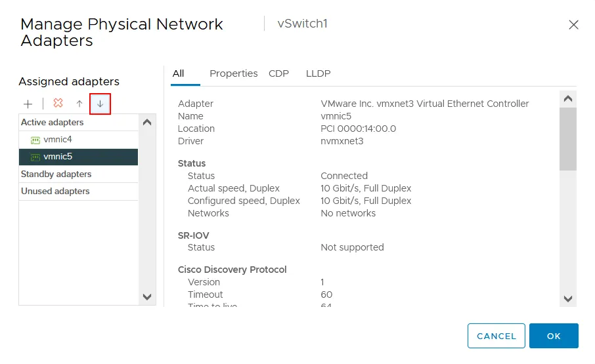Click the move down arrow icon
Screen dimensions: 595x364
[100, 104]
